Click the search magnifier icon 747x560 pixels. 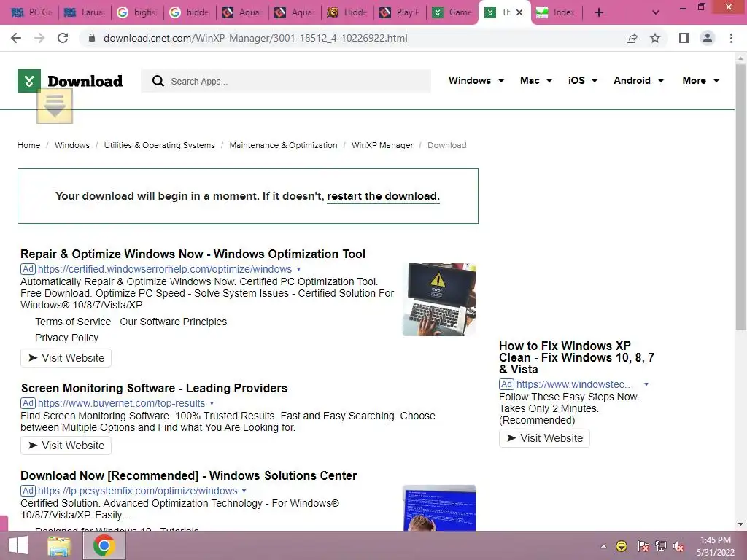pos(158,81)
